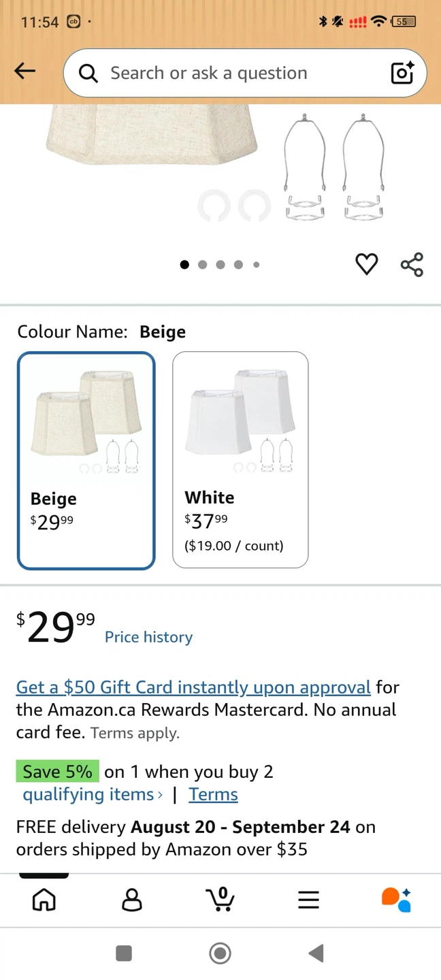Tap Android recent apps square button

124,953
